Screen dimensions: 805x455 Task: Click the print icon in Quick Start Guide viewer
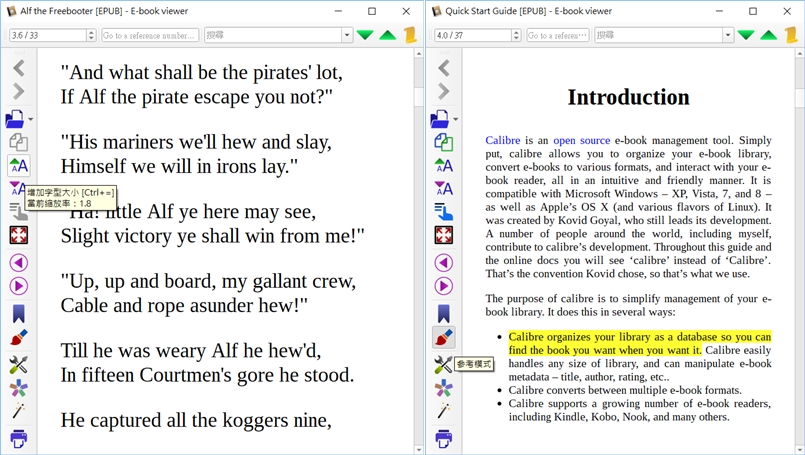tap(443, 438)
